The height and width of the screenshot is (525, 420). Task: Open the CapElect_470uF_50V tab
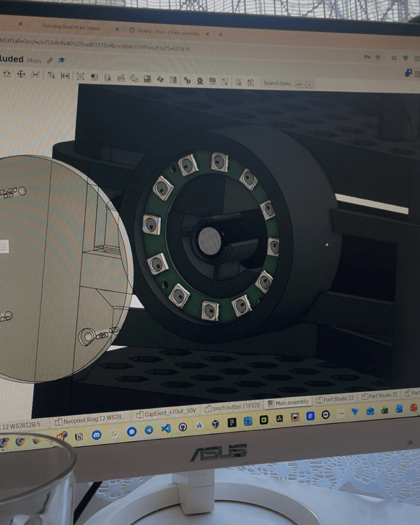(166, 412)
